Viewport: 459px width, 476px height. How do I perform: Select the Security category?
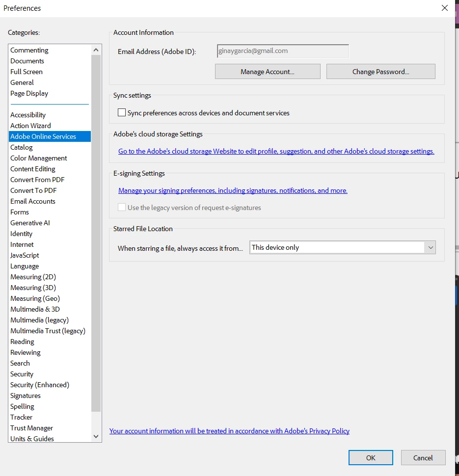pos(50,374)
